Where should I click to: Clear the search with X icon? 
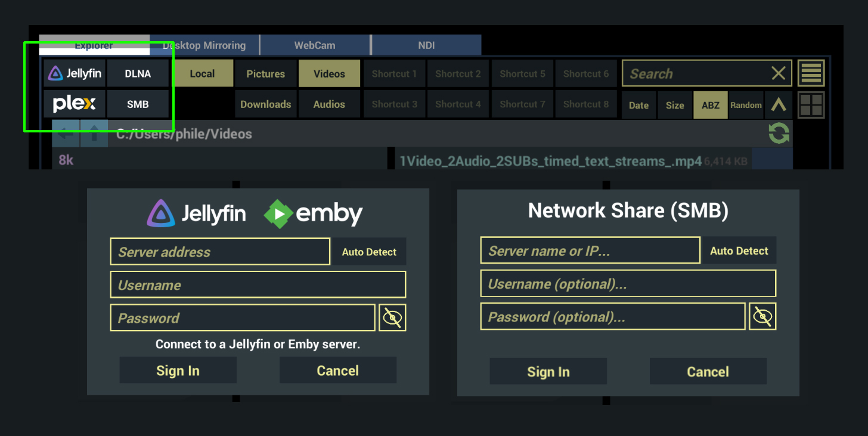tap(779, 73)
